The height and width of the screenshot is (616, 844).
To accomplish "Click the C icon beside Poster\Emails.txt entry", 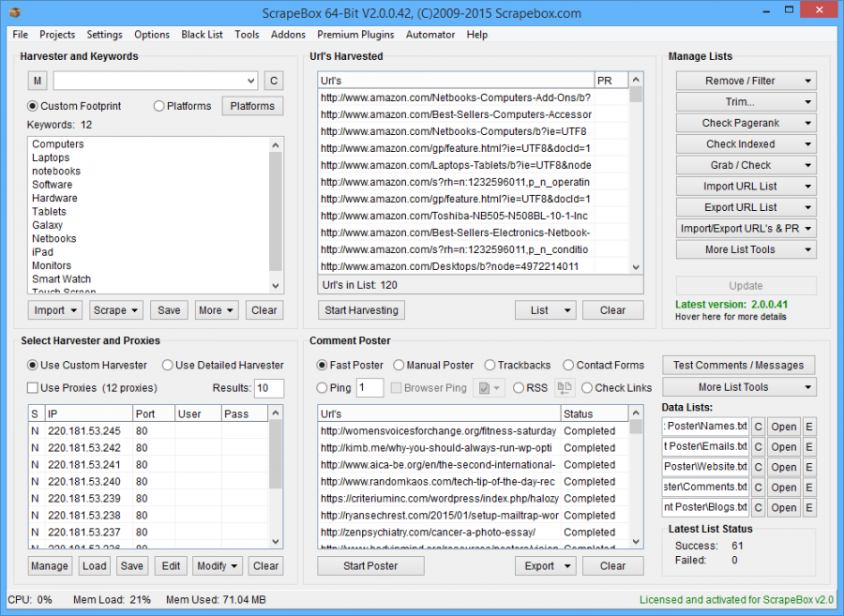I will coord(760,446).
